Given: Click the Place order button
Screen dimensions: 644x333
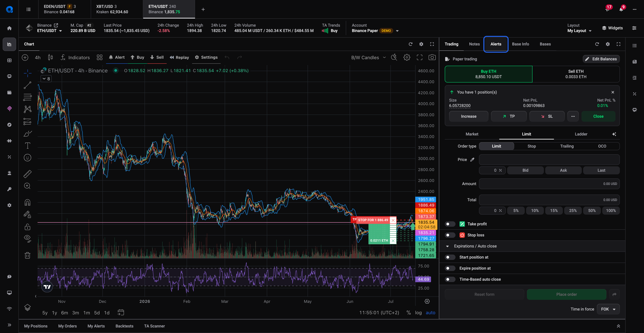Looking at the screenshot, I should pyautogui.click(x=566, y=294).
